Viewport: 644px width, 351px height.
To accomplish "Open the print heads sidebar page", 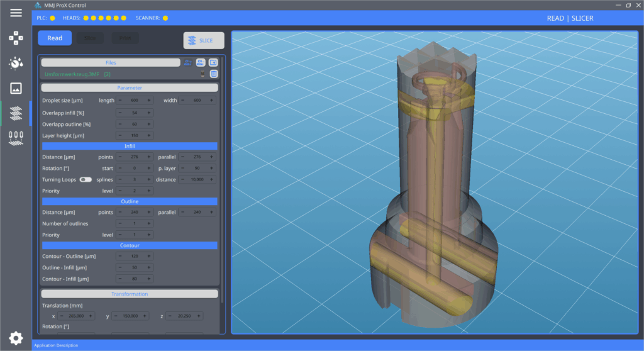I will [x=16, y=138].
